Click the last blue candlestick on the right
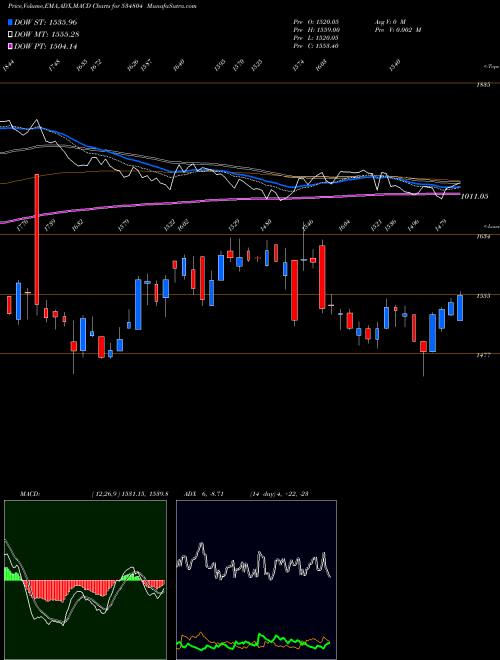The width and height of the screenshot is (500, 660). click(x=460, y=308)
